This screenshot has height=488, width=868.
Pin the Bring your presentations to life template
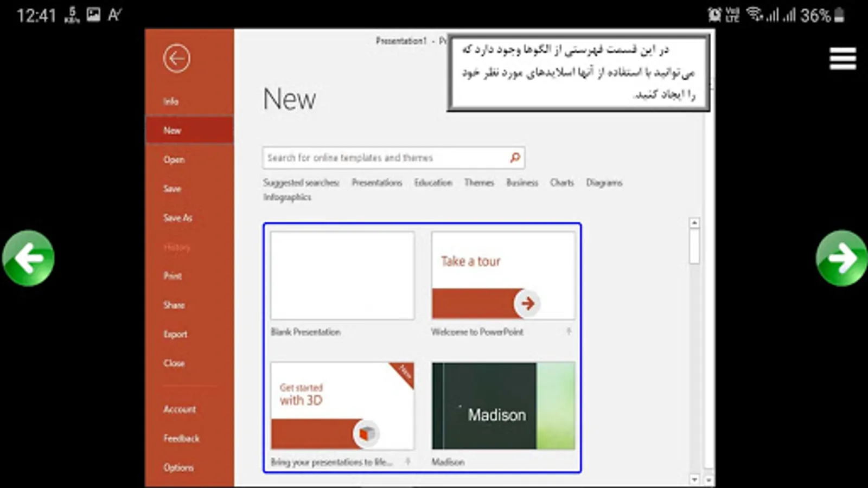(407, 462)
